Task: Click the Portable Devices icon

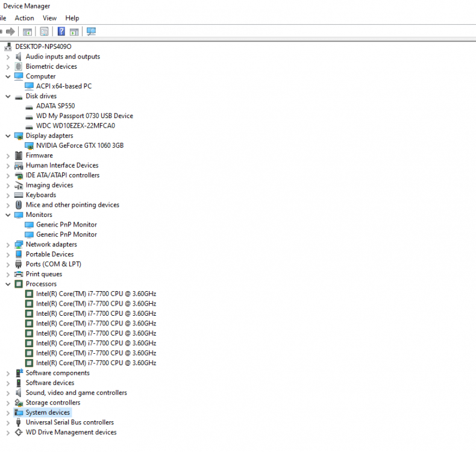Action: [19, 254]
